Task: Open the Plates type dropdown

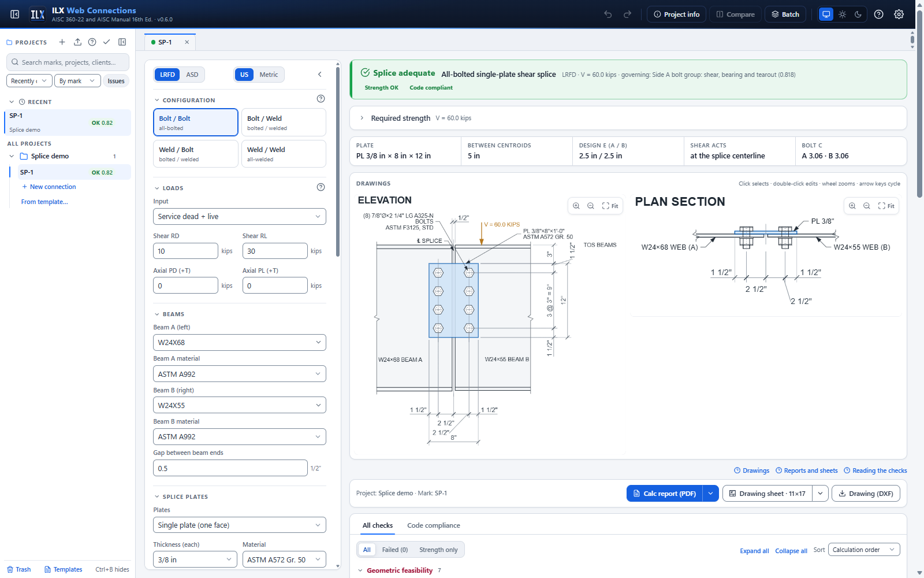Action: point(240,525)
